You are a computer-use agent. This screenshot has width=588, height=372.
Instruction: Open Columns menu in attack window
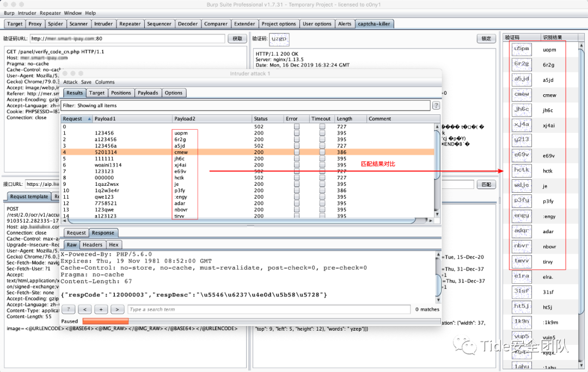pos(105,82)
